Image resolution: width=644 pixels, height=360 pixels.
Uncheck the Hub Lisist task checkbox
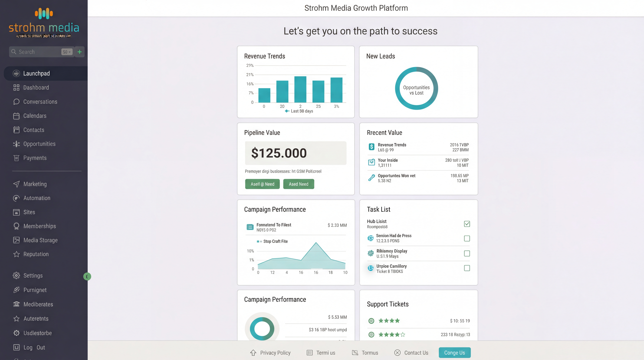click(x=467, y=224)
